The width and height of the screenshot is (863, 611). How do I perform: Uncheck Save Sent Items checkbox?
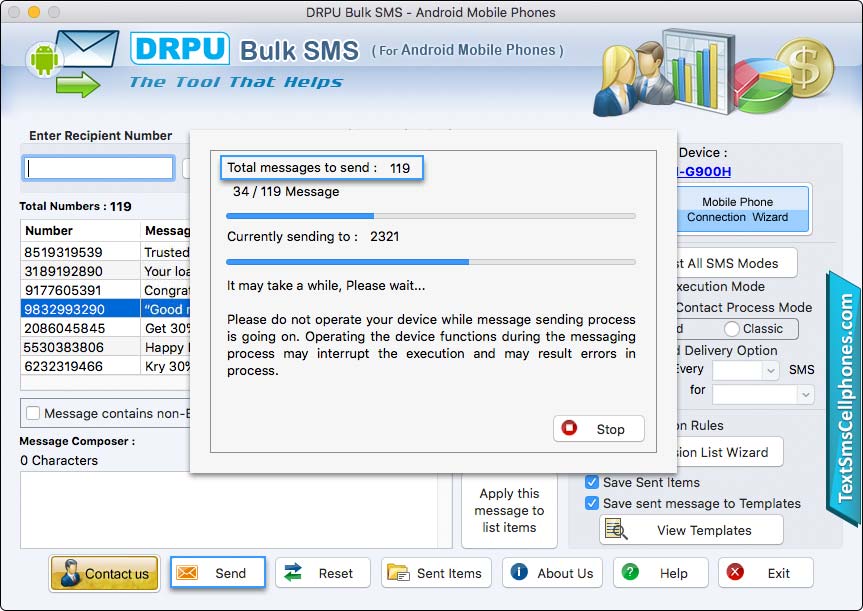592,482
